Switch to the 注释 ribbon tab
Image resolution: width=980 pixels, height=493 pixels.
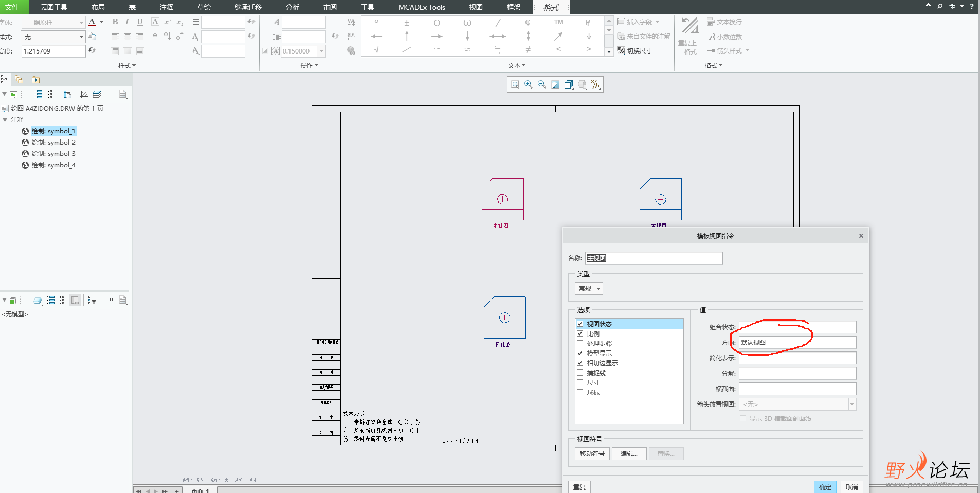pyautogui.click(x=166, y=7)
